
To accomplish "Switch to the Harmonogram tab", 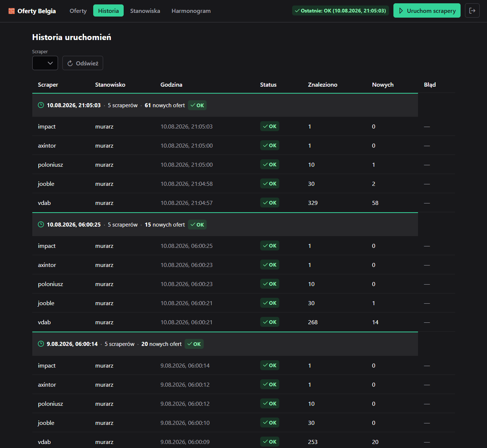I will 191,11.
